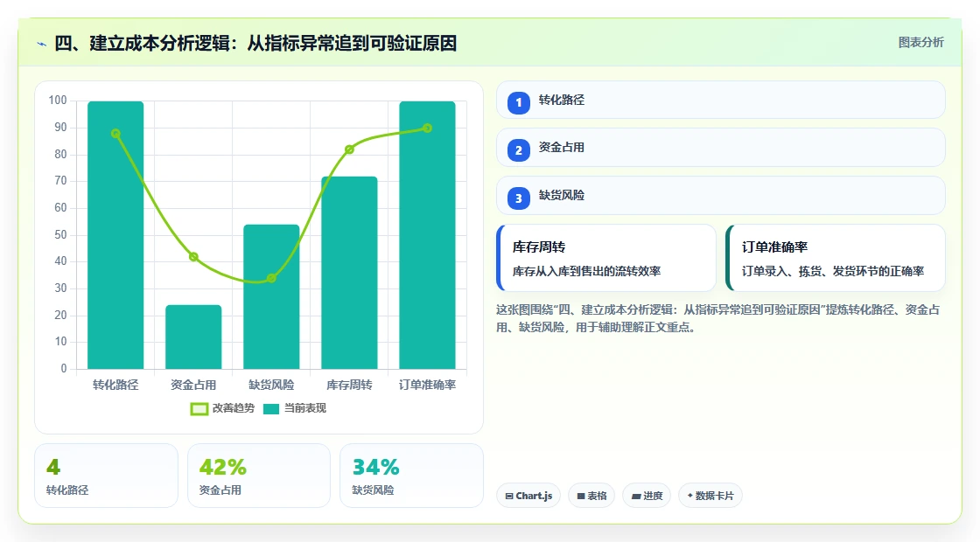Click the y-axis value 100

[x=58, y=101]
